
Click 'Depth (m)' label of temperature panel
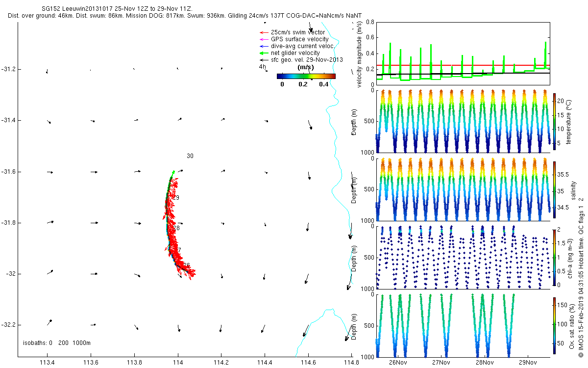tap(354, 121)
